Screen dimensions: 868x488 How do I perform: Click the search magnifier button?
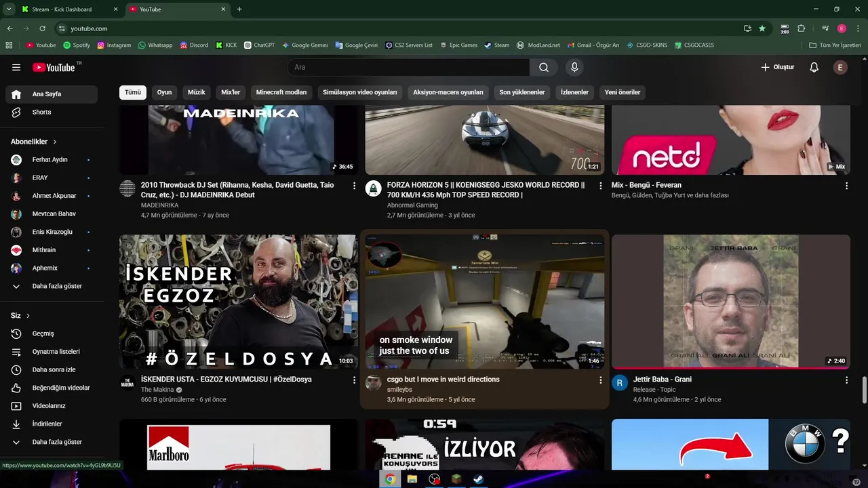544,67
